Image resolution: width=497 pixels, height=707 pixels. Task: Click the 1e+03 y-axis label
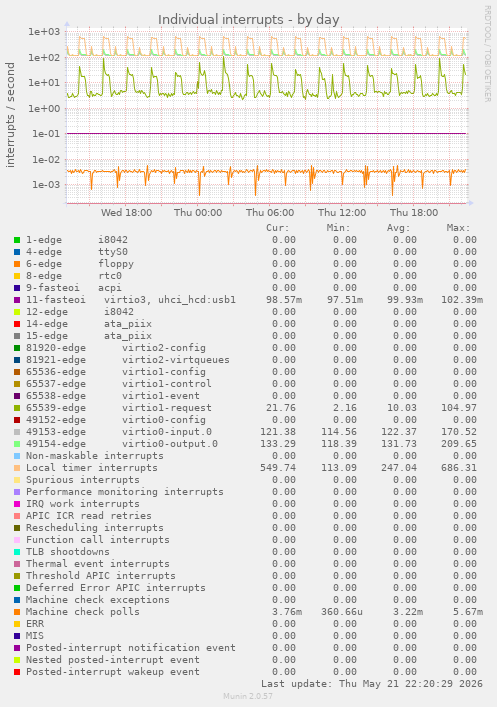[x=44, y=32]
